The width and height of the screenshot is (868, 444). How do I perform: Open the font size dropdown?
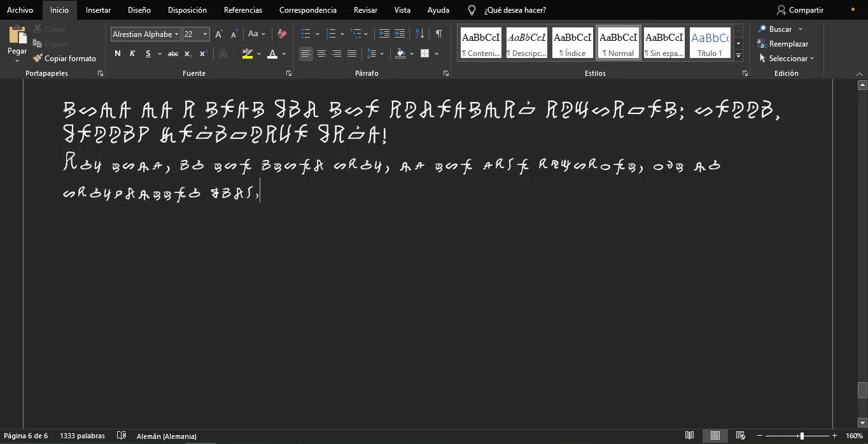pos(205,34)
